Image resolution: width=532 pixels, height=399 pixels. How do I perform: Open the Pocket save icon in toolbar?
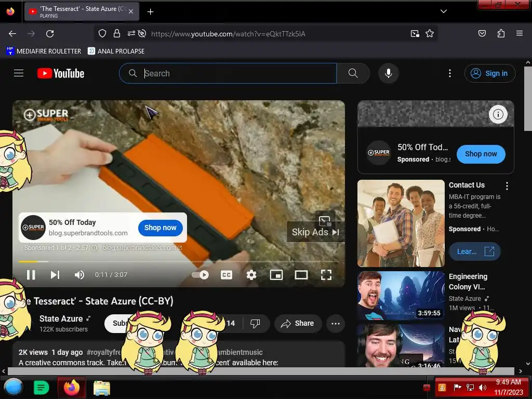[x=482, y=33]
